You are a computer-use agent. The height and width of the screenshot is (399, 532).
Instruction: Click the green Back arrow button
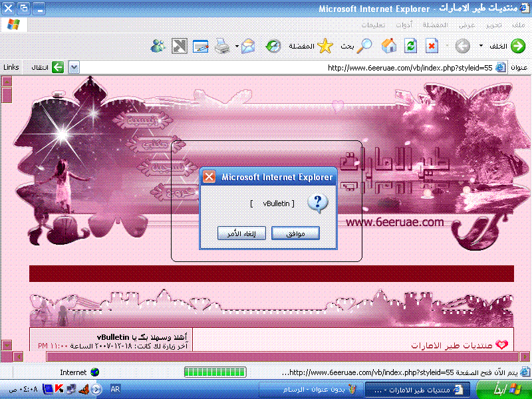[x=517, y=46]
